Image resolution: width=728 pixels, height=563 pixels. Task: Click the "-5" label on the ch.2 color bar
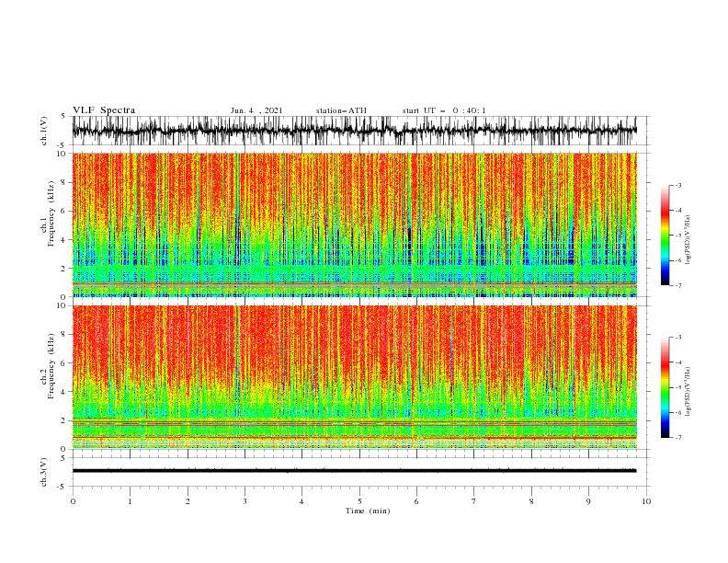point(678,387)
